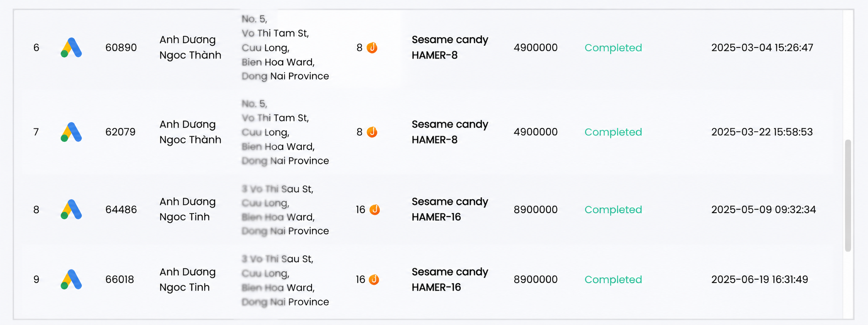This screenshot has height=325, width=868.
Task: Click customer name Anh Dương Ngoc Thành row 6
Action: [x=190, y=47]
